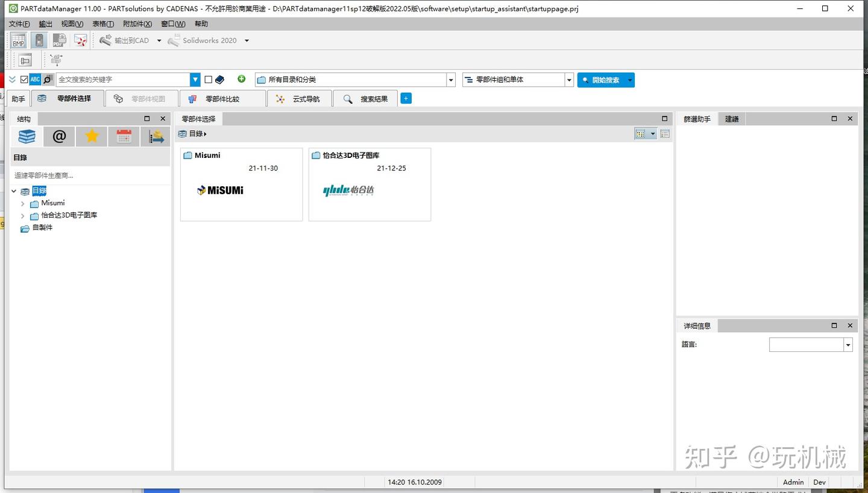Open the 怡合达3D电子图库 catalog thumbnail card
Viewport: 868px width, 493px height.
370,184
